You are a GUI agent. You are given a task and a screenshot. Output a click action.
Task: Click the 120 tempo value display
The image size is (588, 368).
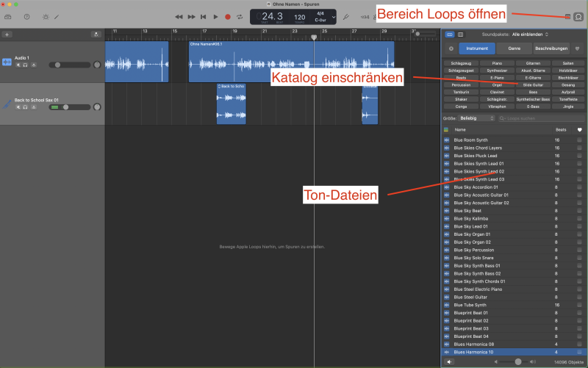(x=299, y=17)
